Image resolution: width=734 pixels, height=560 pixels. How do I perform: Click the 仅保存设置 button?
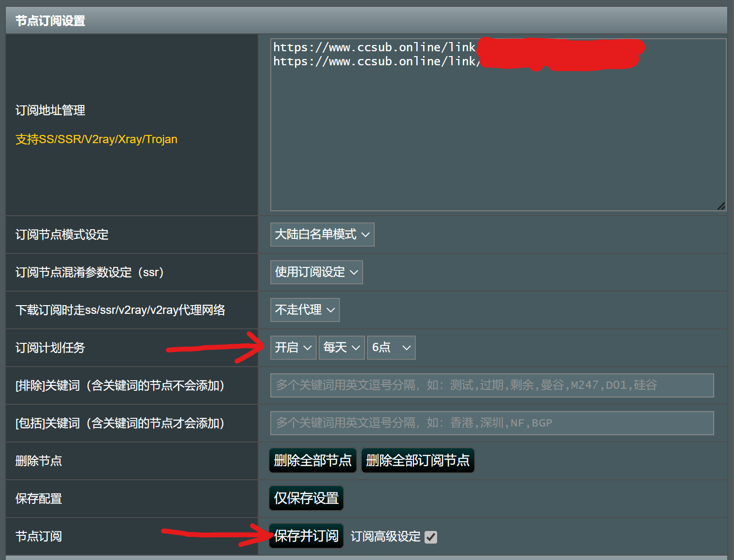pos(306,498)
